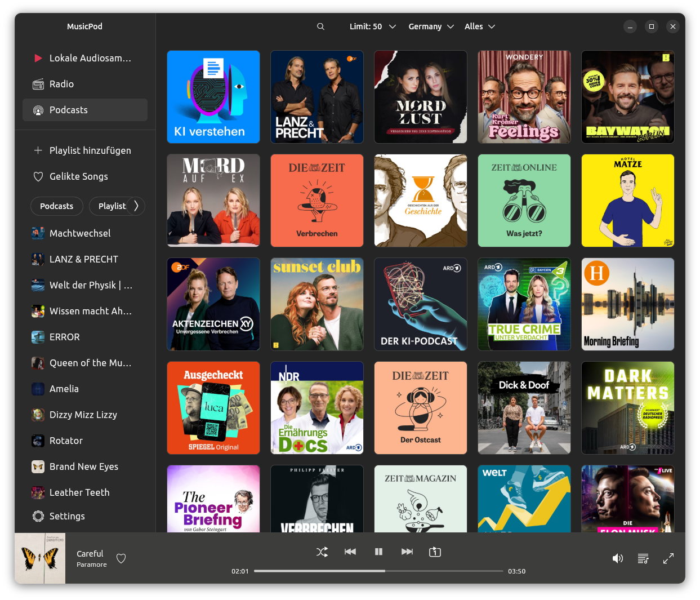Open Mord auf Ex podcast tile

213,201
